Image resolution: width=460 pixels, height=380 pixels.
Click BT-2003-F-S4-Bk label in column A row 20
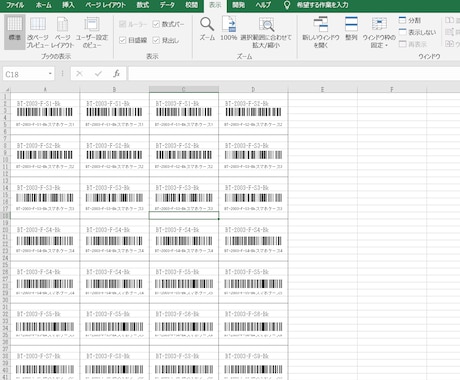[39, 230]
